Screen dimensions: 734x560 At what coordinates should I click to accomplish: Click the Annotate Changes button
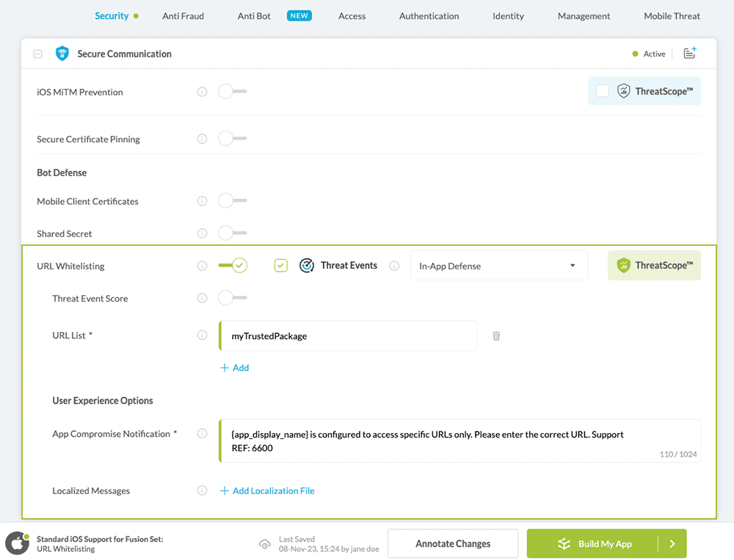pyautogui.click(x=453, y=544)
